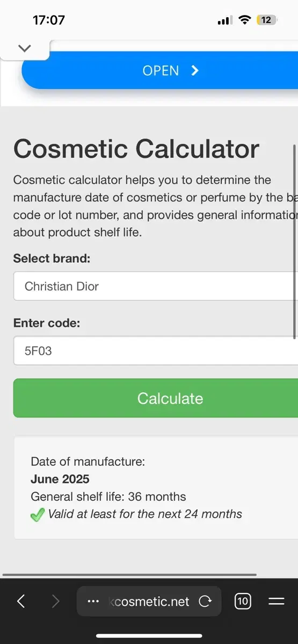298x644 pixels.
Task: Go back with the browser back arrow
Action: click(21, 602)
